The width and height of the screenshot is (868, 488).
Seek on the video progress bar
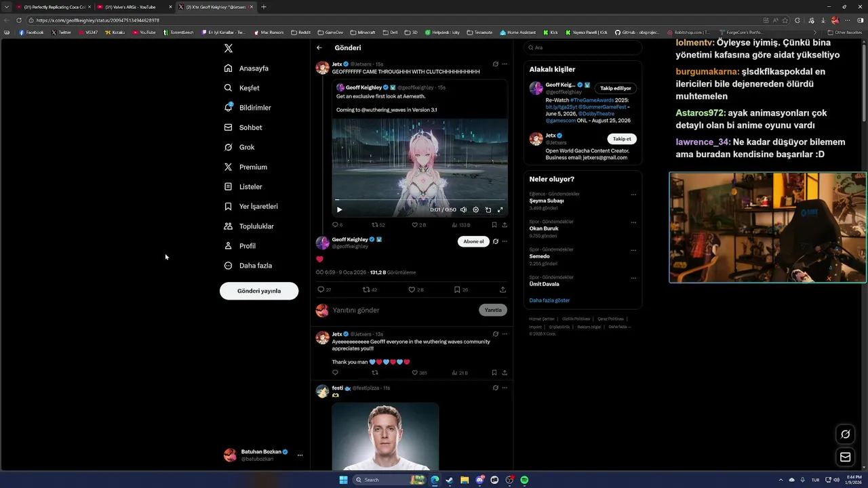420,200
